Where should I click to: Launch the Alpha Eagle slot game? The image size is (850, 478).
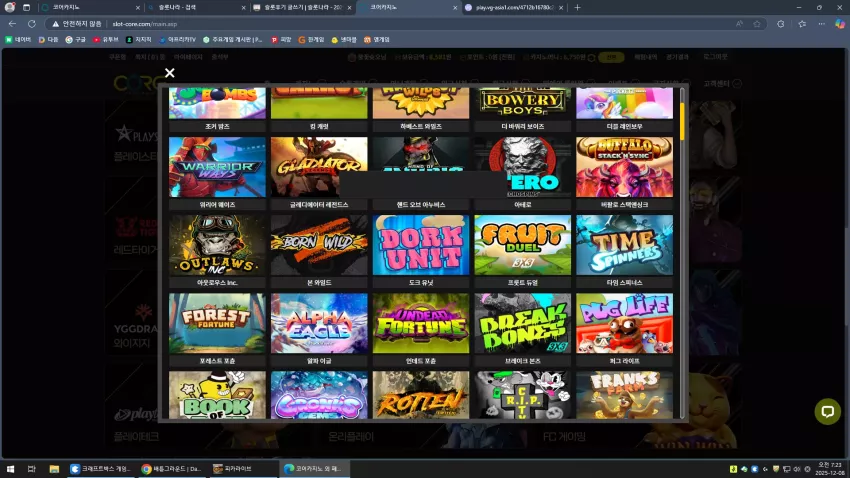tap(319, 324)
